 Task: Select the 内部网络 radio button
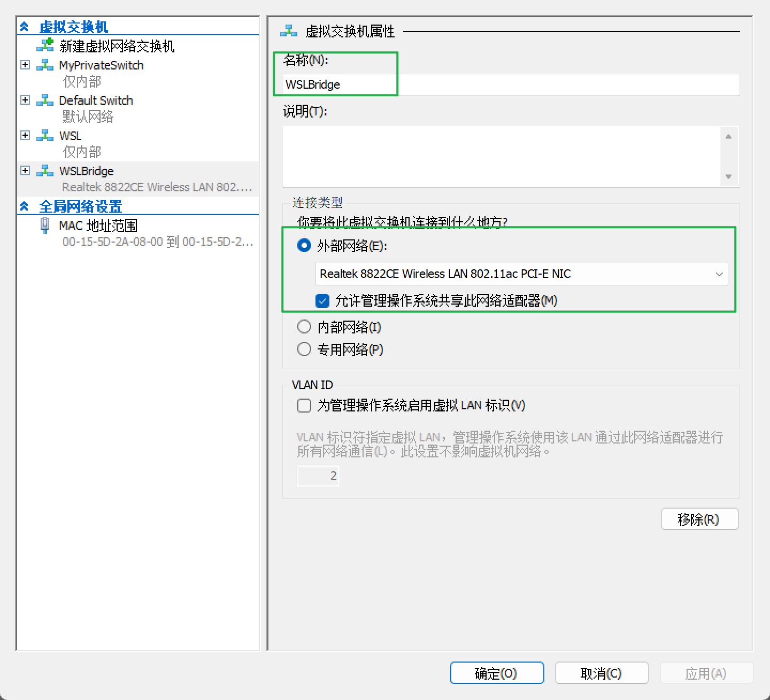click(304, 326)
